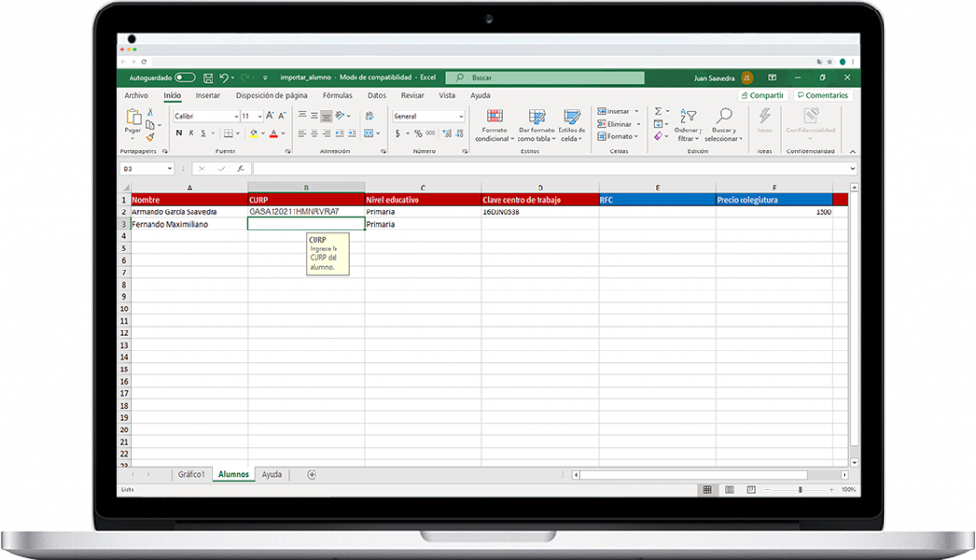
Task: Open the Fórmulas ribbon tab
Action: tap(336, 95)
